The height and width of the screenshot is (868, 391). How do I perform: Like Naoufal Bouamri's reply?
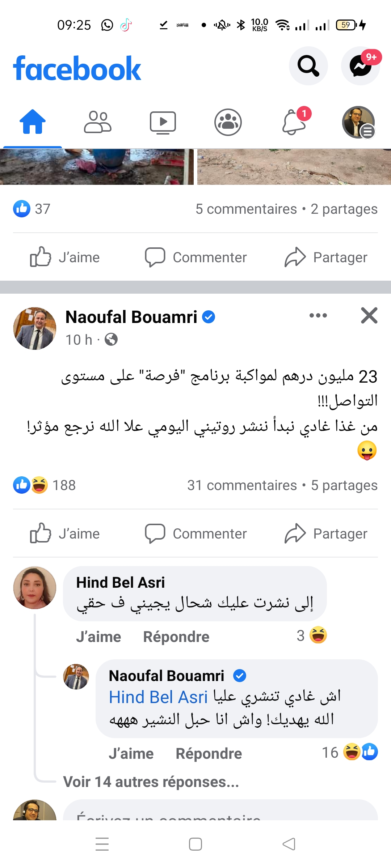pyautogui.click(x=131, y=754)
